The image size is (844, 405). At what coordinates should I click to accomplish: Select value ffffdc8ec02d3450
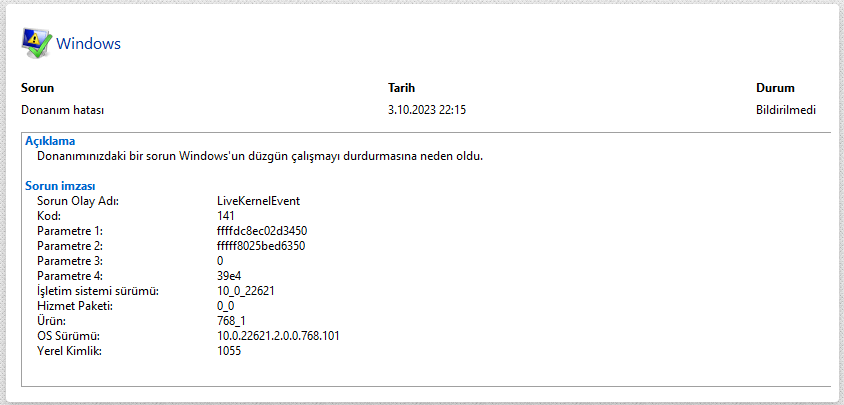tap(262, 231)
